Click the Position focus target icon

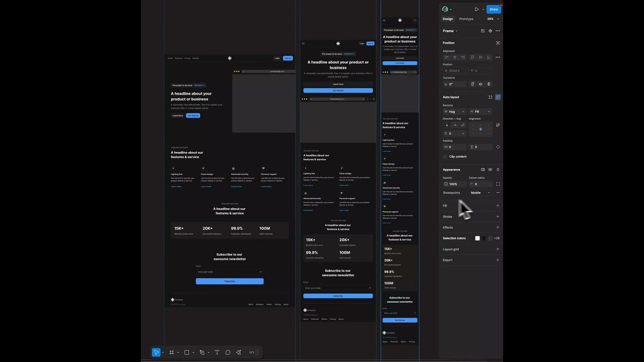pyautogui.click(x=498, y=43)
